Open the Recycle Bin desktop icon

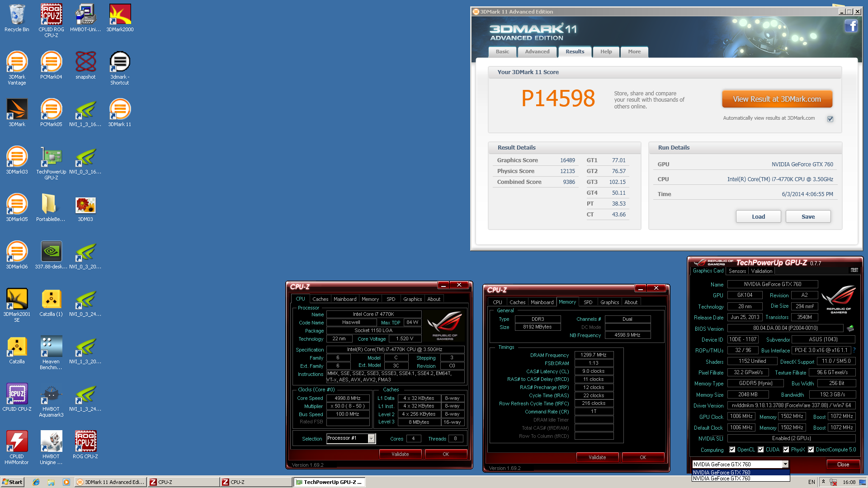click(x=17, y=18)
